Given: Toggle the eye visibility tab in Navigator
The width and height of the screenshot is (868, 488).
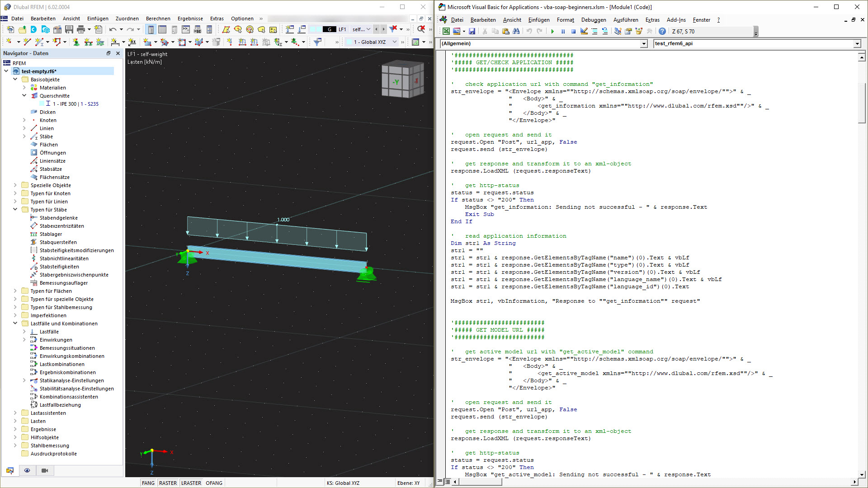Looking at the screenshot, I should click(27, 470).
